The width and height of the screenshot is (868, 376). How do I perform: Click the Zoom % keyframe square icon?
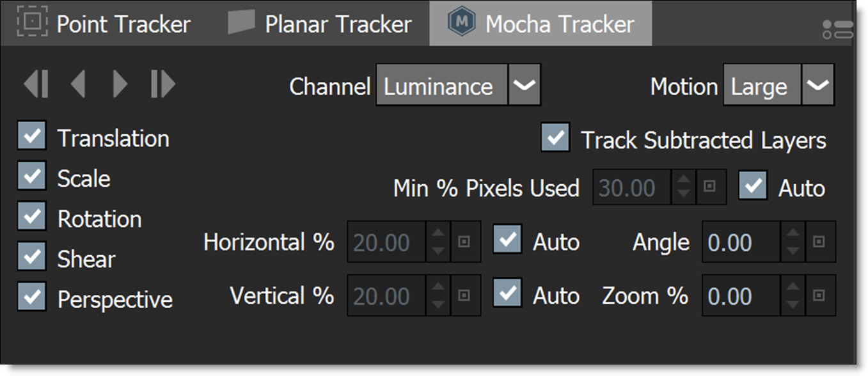coord(820,296)
